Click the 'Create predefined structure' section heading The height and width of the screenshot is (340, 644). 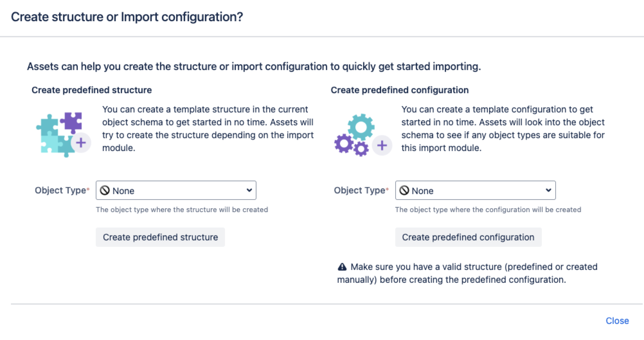[92, 90]
